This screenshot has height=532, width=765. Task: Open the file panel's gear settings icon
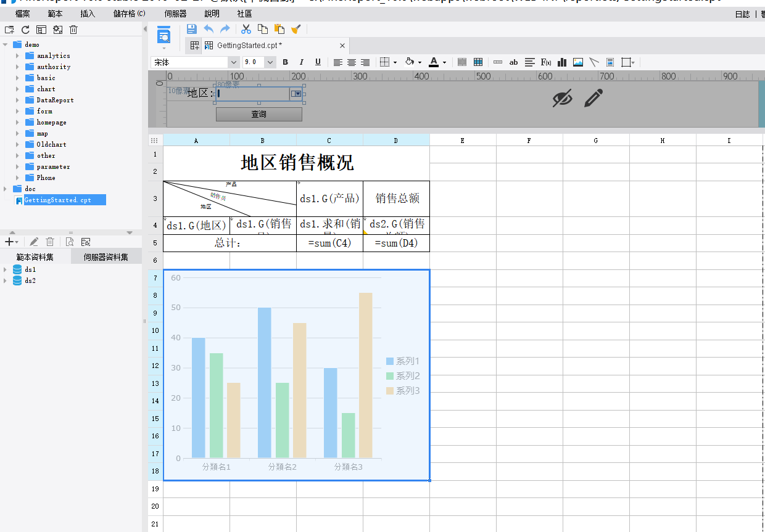point(57,30)
